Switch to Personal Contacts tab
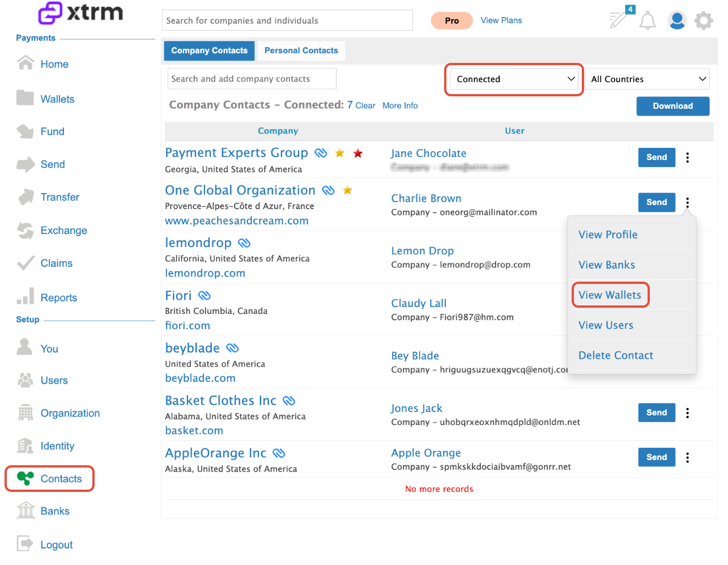728x565 pixels. [x=301, y=50]
